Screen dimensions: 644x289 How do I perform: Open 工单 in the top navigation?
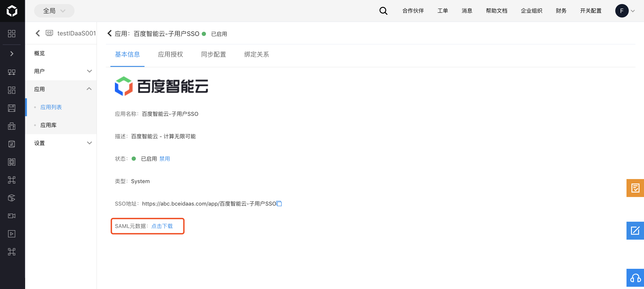click(442, 11)
